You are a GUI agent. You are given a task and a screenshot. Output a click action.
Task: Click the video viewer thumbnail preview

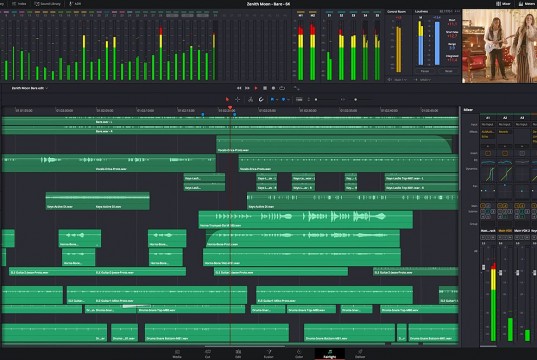point(500,46)
